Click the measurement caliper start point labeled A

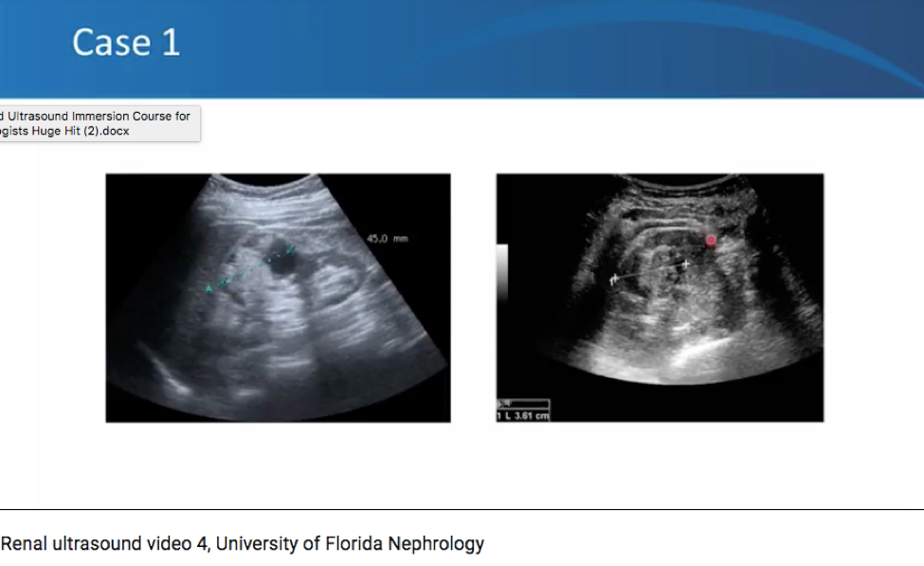208,286
